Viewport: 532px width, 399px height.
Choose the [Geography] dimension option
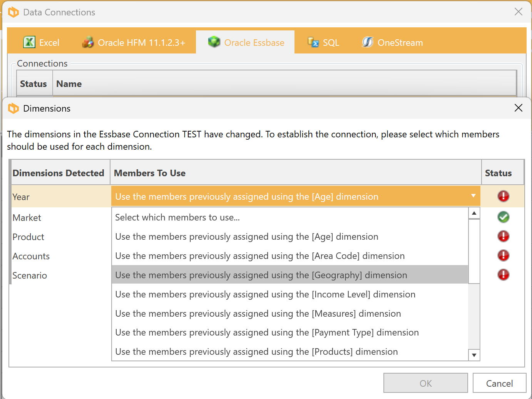[x=290, y=275]
